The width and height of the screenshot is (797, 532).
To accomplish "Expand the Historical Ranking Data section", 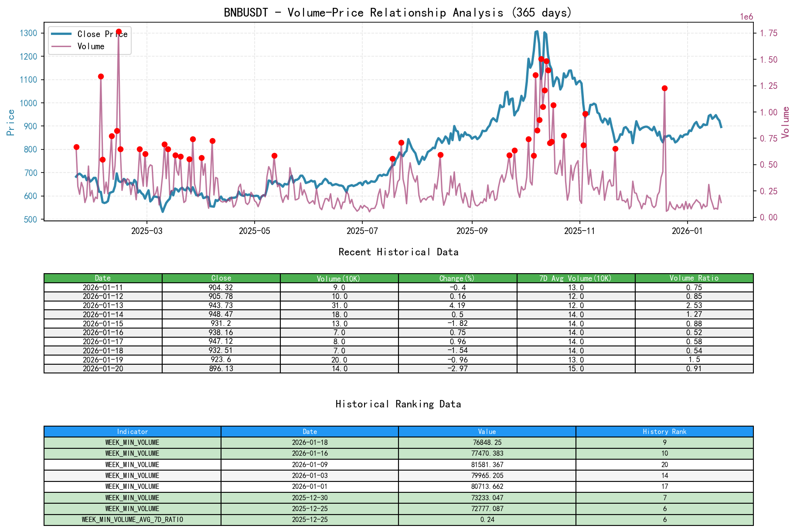I will pos(398,404).
